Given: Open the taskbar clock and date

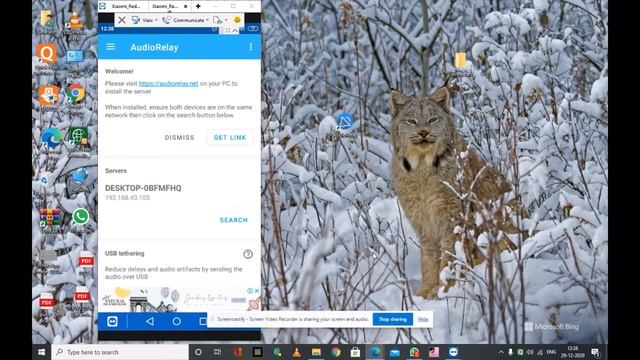Looking at the screenshot, I should click(x=572, y=352).
